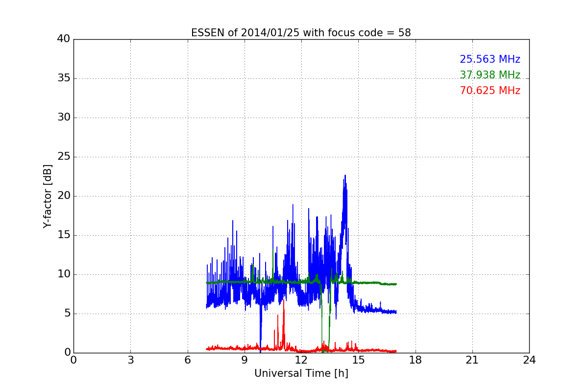This screenshot has height=392, width=588.
Task: Click the x-axis tick label 6
Action: (x=187, y=360)
